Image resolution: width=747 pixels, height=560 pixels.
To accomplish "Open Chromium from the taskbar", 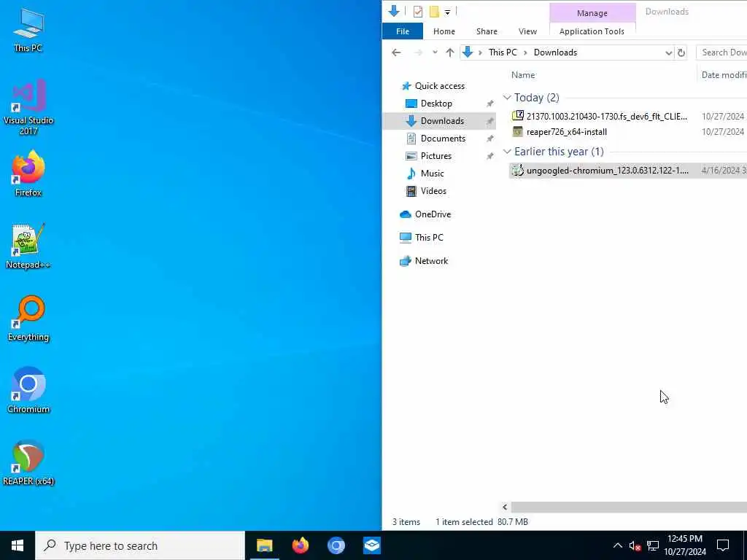I will [336, 545].
